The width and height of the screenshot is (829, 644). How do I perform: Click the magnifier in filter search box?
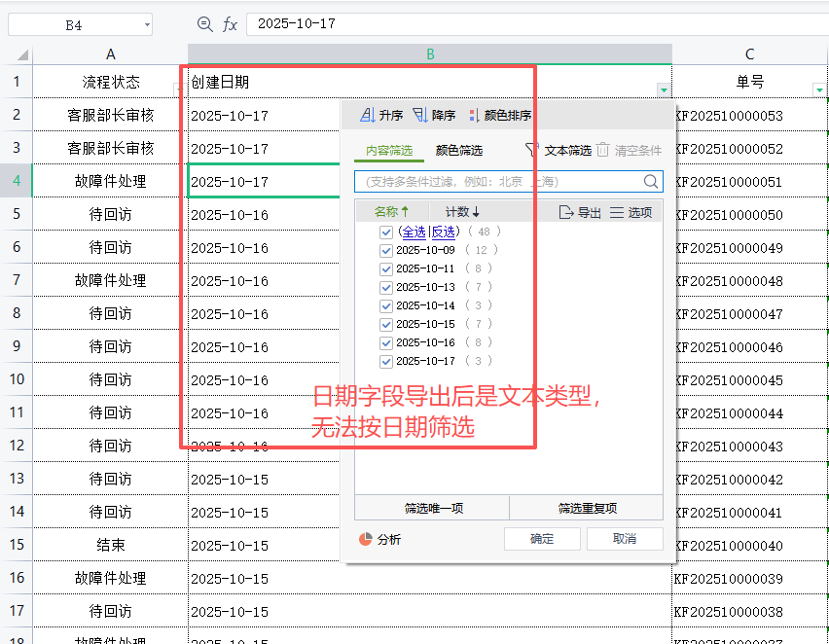pyautogui.click(x=651, y=181)
